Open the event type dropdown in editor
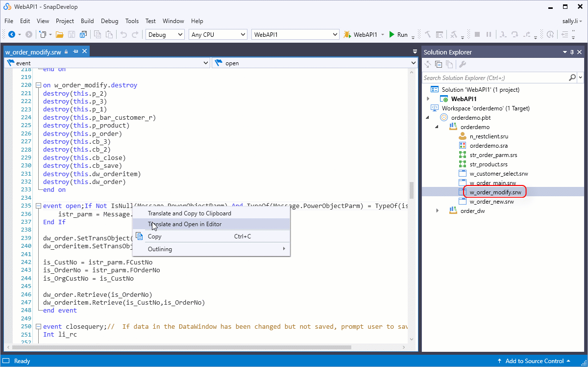 pyautogui.click(x=206, y=63)
